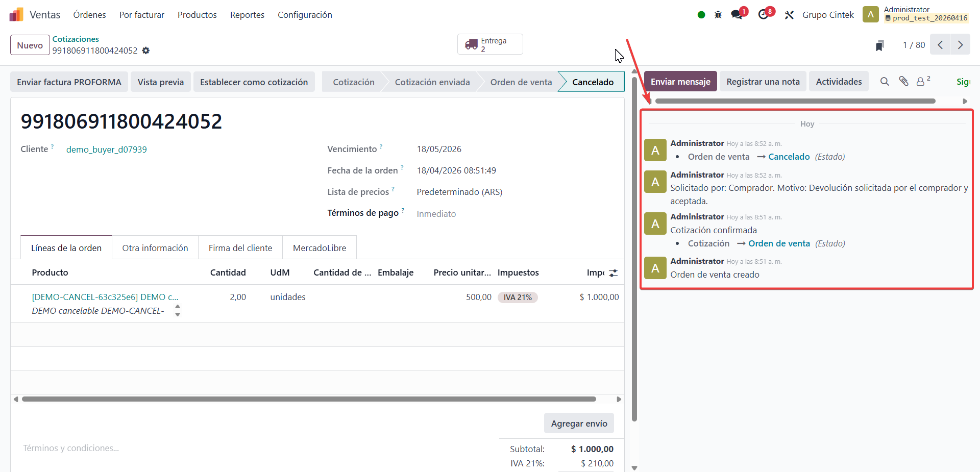Click the Vencimiento help question mark
This screenshot has height=472, width=980.
(381, 147)
